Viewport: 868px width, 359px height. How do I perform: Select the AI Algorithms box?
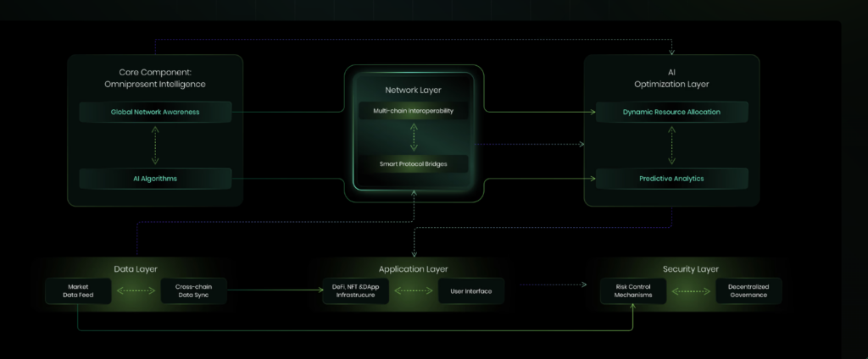(x=155, y=179)
